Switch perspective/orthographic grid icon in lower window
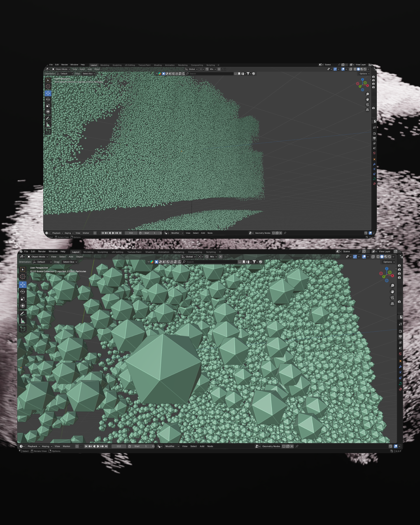This screenshot has width=420, height=525. [392, 303]
